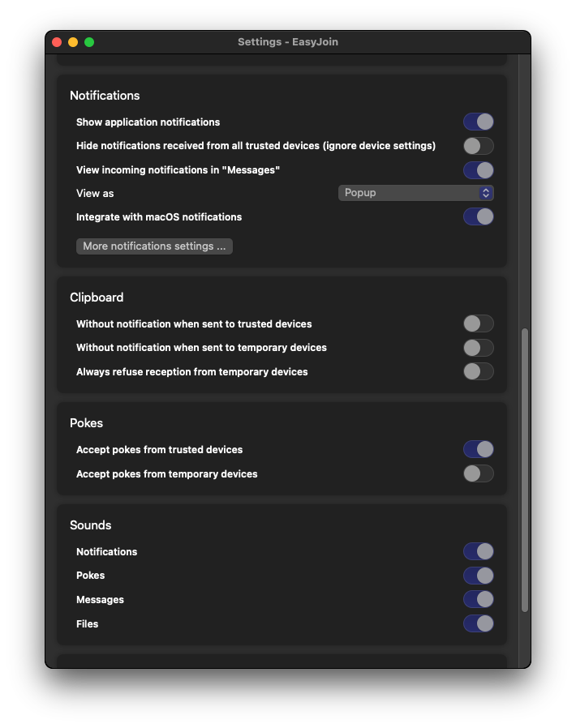This screenshot has height=728, width=576.
Task: Enable clipboard without notification for trusted devices
Action: point(478,323)
